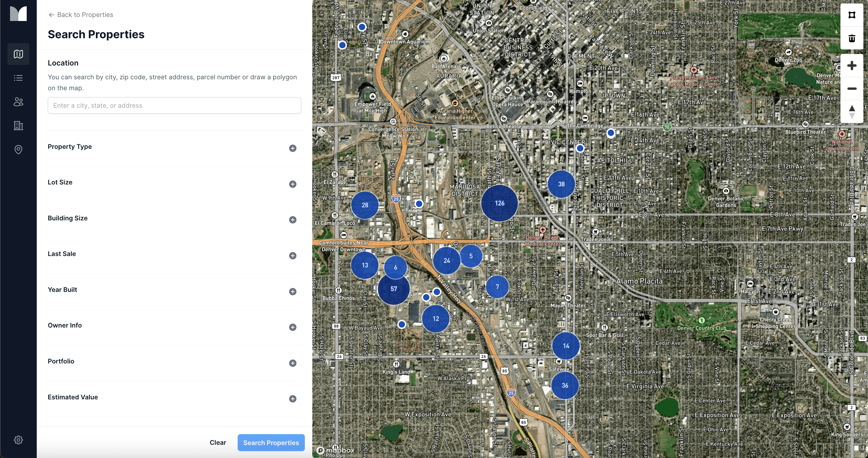Zoom out on the map
868x458 pixels.
pos(852,89)
